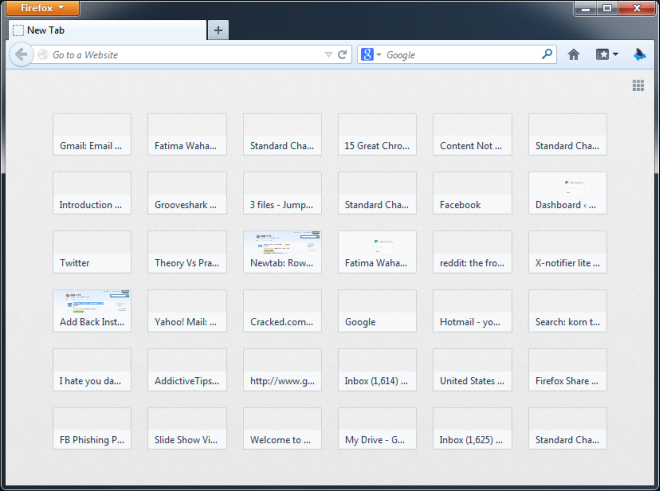Viewport: 660px width, 491px height.
Task: Open the Content Not ... tile
Action: click(x=472, y=134)
